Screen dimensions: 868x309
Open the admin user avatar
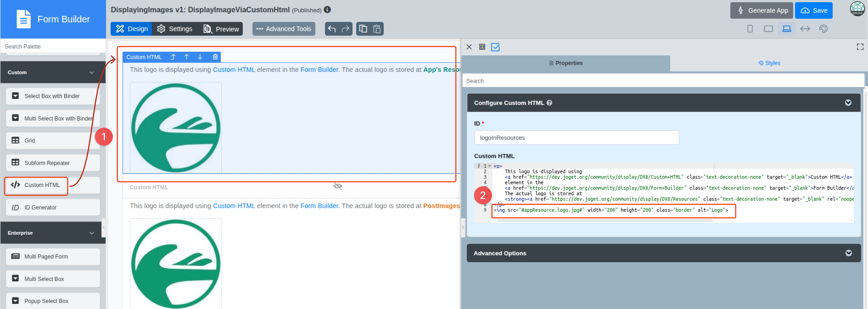[857, 9]
